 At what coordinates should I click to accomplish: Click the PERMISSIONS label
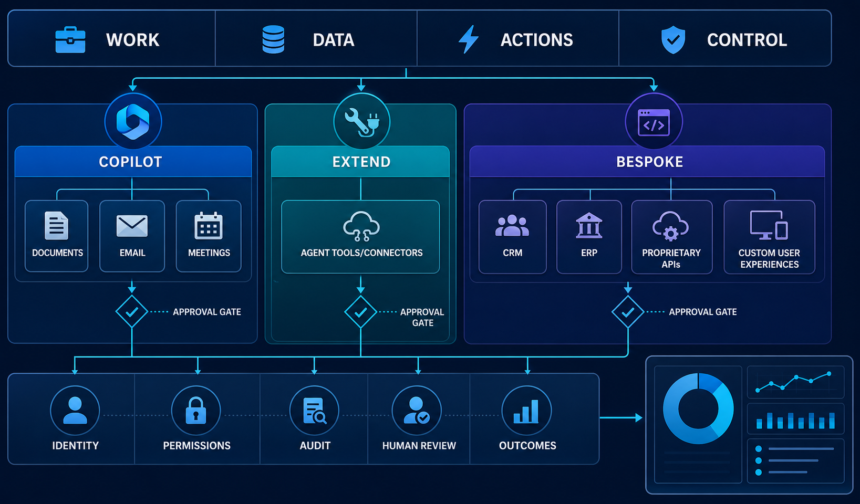(196, 445)
